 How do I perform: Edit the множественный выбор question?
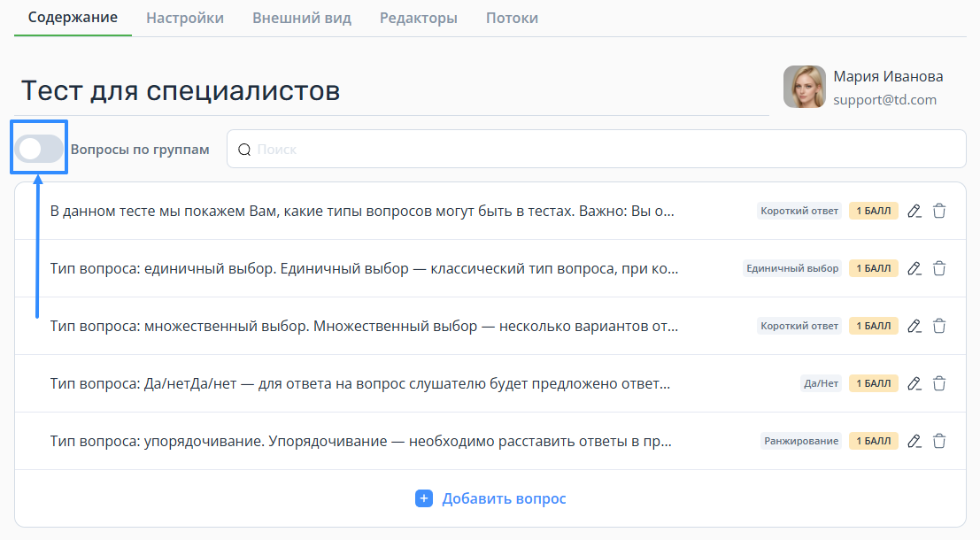914,326
